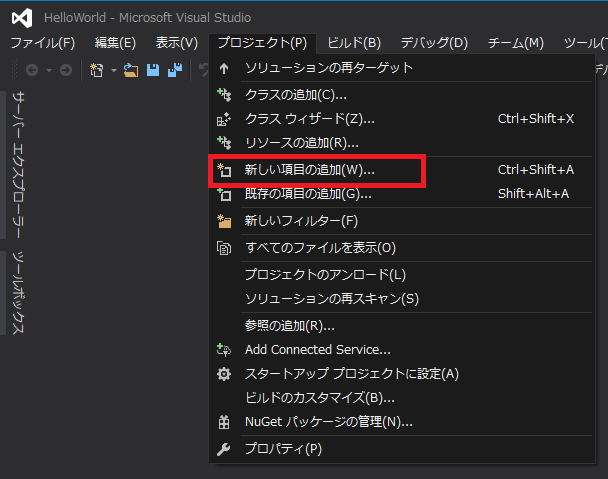
Task: Open the デバッグ(D) menu
Action: [434, 43]
